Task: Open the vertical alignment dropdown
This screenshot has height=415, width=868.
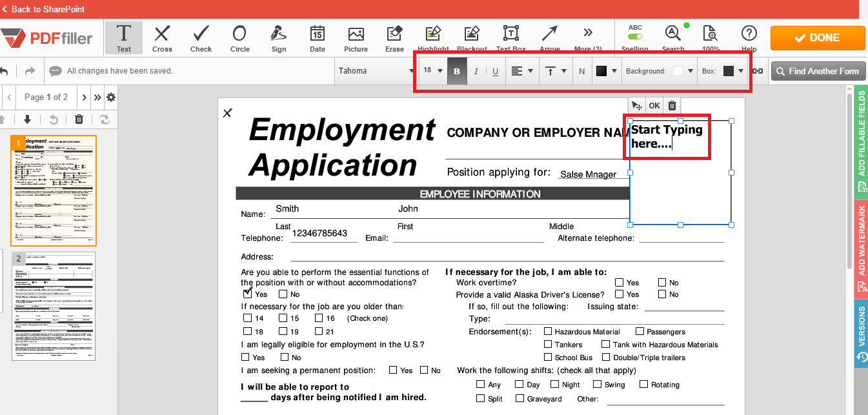Action: tap(556, 71)
